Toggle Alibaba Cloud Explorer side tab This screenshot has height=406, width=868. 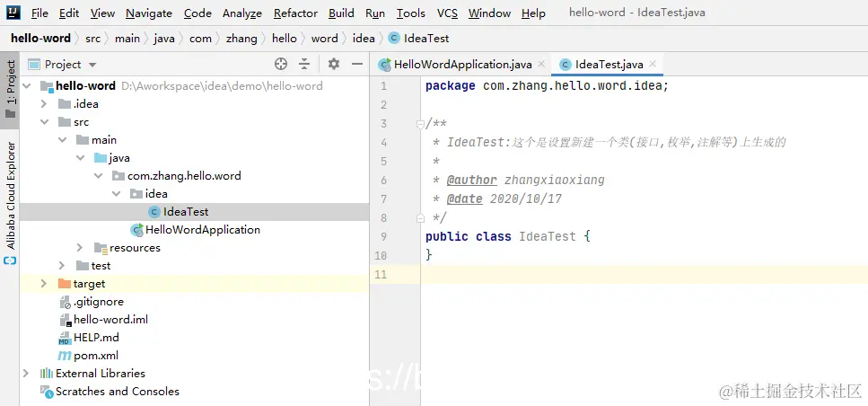pos(10,203)
